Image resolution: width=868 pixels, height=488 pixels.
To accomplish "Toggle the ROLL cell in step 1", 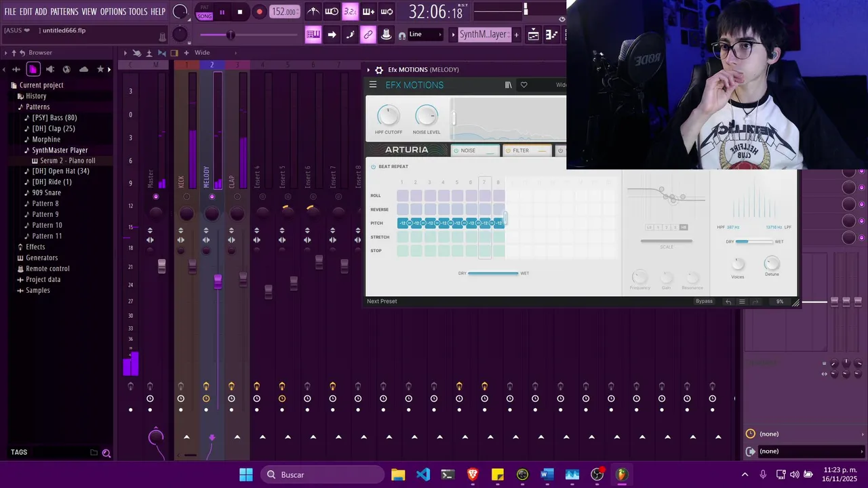I will click(x=403, y=195).
